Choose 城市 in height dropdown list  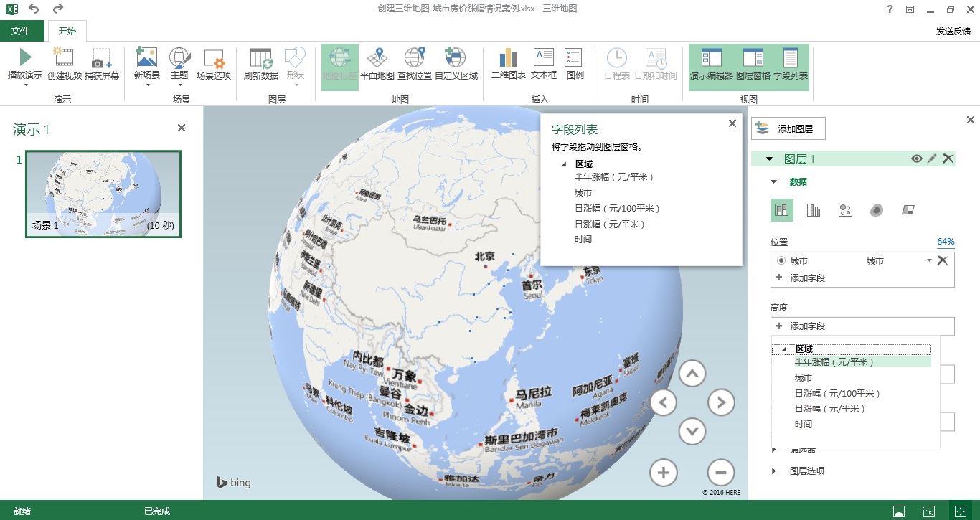pyautogui.click(x=804, y=378)
